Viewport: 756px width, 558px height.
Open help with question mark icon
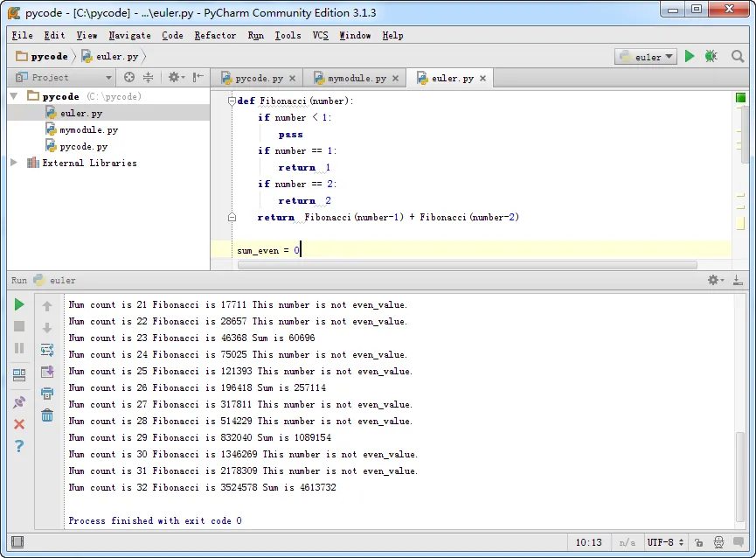click(x=19, y=446)
